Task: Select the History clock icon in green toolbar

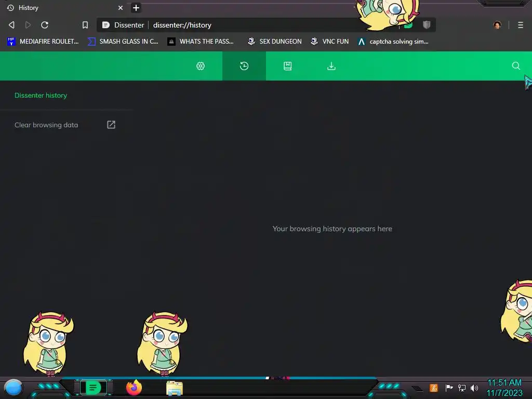Action: click(x=244, y=66)
